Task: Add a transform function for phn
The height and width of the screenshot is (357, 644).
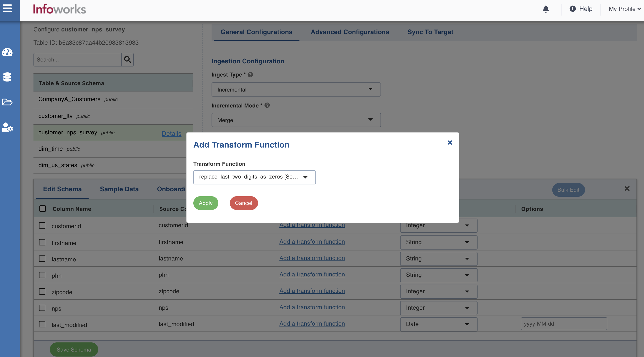Action: coord(312,275)
